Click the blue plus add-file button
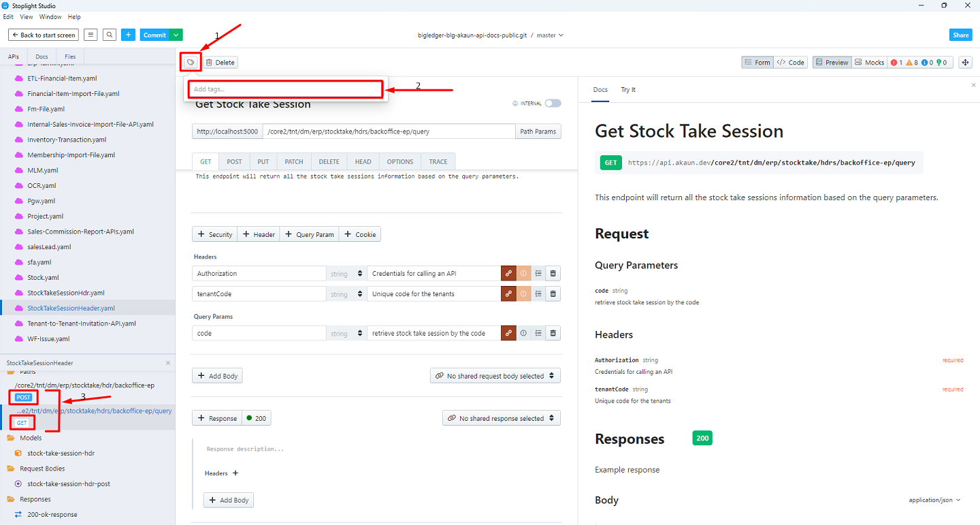 [129, 35]
